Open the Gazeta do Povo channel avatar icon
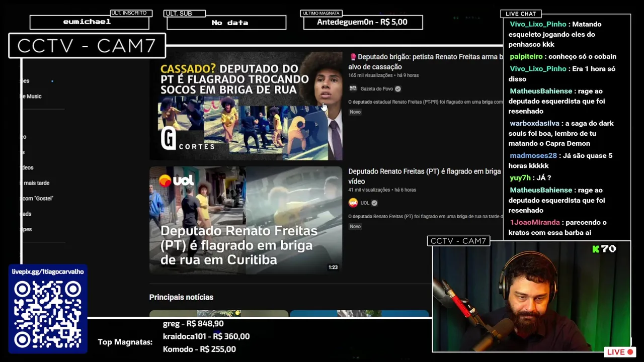This screenshot has width=644, height=362. pos(353,88)
